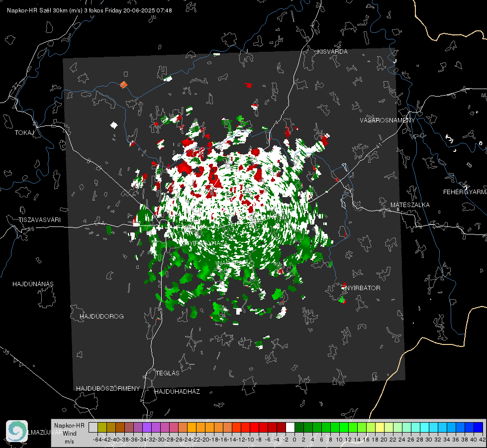This screenshot has width=487, height=448.
Task: Click the -64 value on legend scale
Action: (x=97, y=440)
